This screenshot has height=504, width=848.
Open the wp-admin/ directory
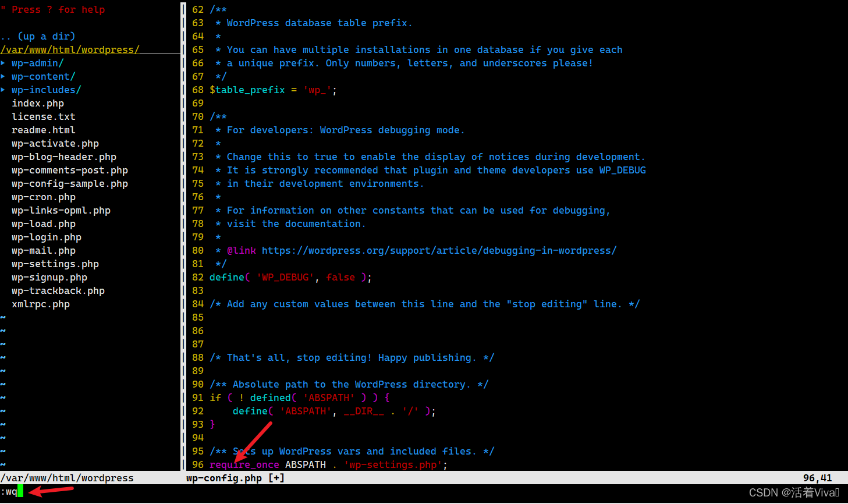[38, 63]
